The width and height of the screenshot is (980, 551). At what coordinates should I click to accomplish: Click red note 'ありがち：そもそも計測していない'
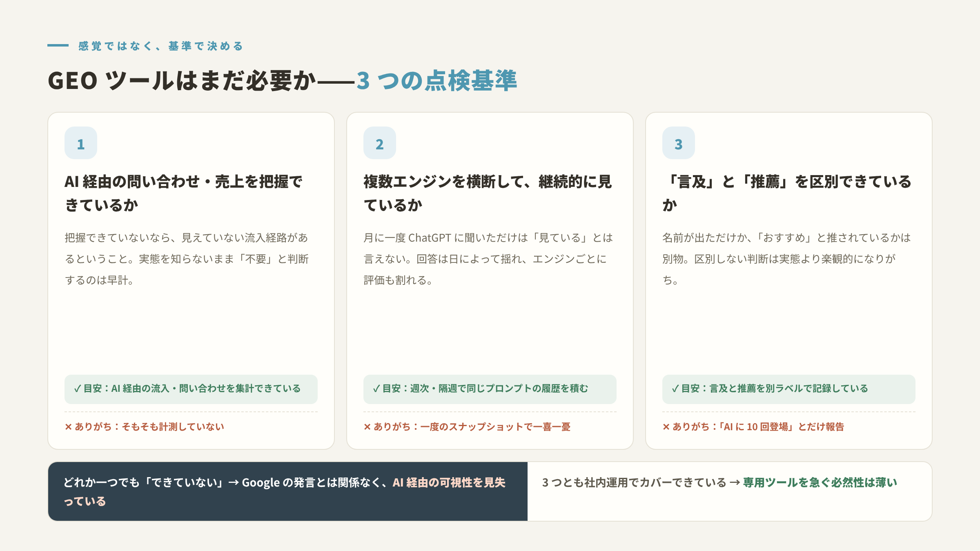pos(145,427)
